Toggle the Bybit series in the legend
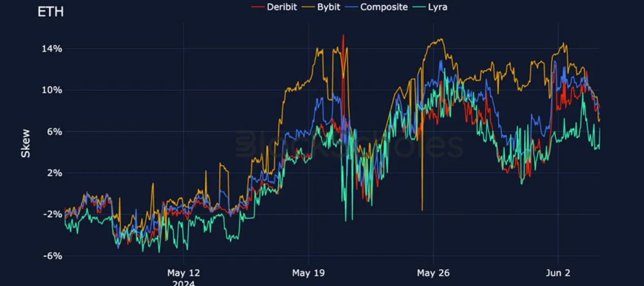The width and height of the screenshot is (644, 286). tap(322, 7)
